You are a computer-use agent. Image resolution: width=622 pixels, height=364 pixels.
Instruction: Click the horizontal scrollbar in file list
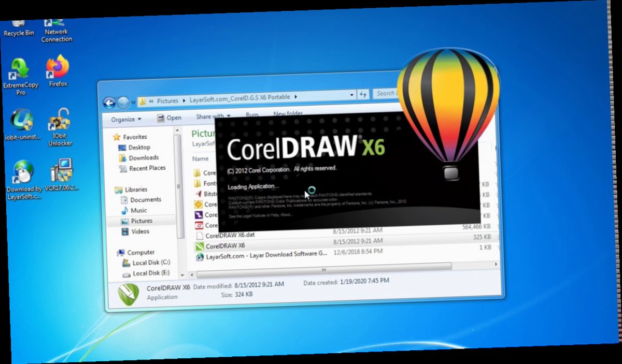click(324, 270)
